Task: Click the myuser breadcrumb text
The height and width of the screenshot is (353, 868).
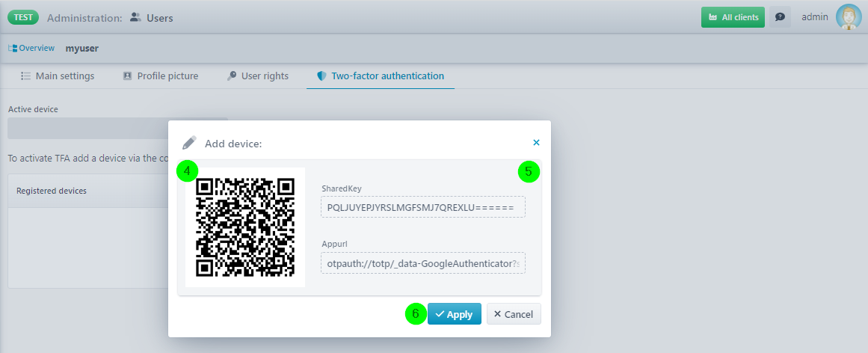Action: (x=82, y=48)
